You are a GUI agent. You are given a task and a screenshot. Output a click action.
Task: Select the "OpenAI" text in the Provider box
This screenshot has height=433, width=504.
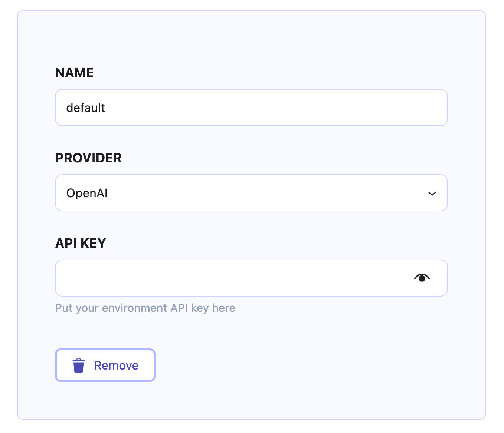87,193
